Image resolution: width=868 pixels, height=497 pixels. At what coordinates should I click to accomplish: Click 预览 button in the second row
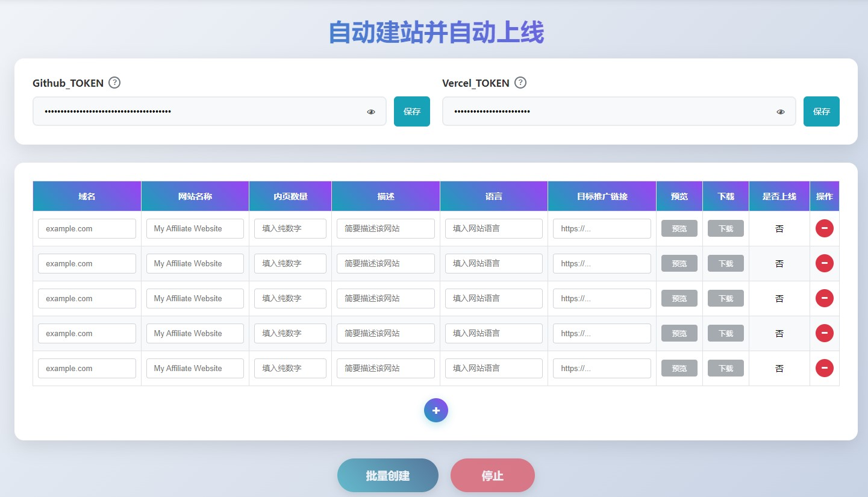[679, 263]
